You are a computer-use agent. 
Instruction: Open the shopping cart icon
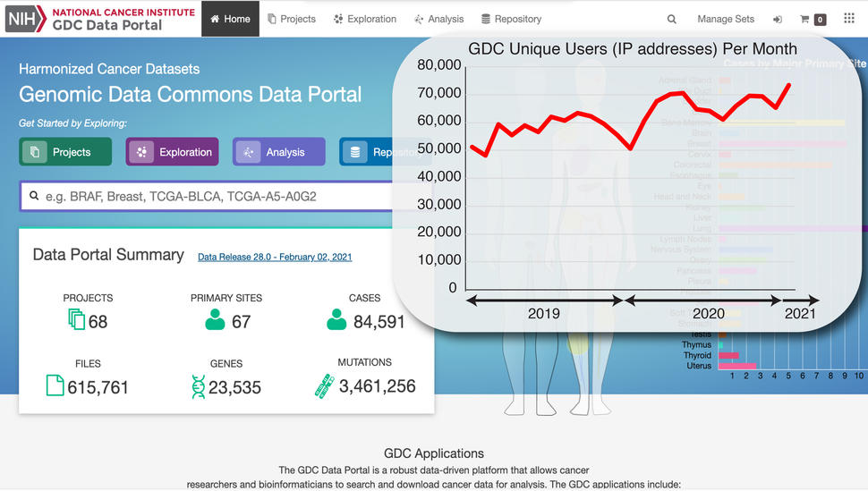tap(805, 19)
